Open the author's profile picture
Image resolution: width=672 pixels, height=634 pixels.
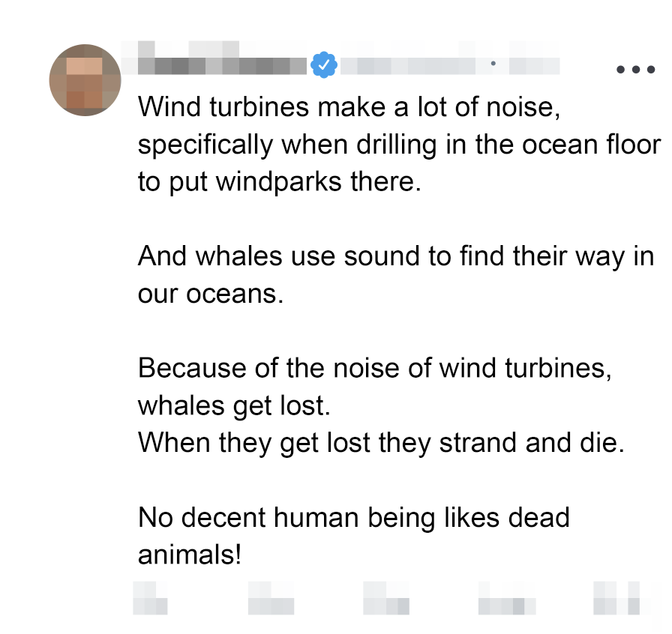click(85, 80)
